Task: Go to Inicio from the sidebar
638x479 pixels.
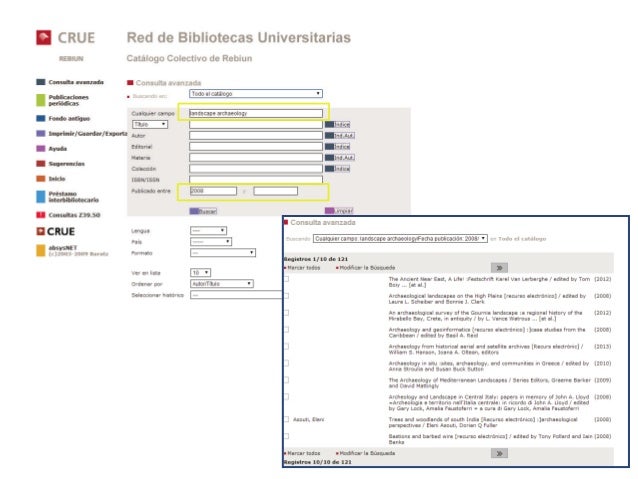Action: (57, 179)
